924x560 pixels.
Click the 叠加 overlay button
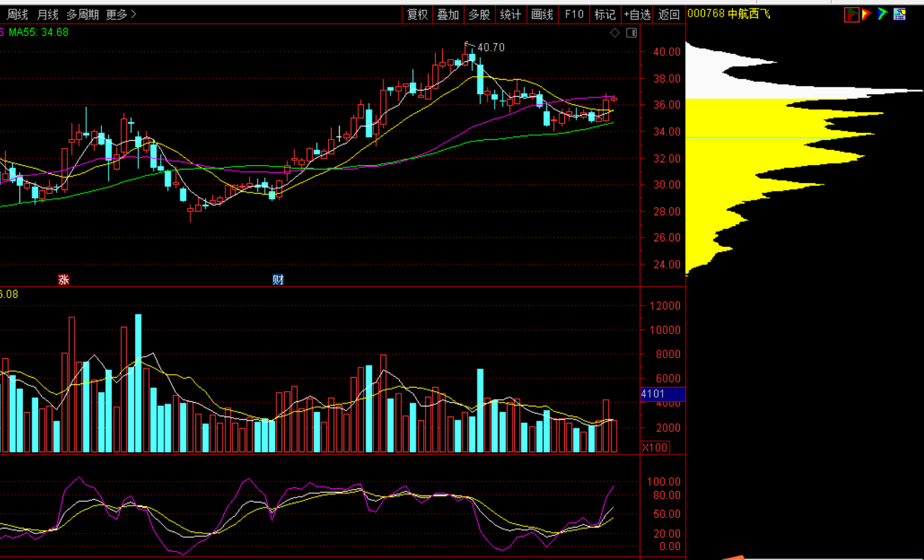point(448,14)
